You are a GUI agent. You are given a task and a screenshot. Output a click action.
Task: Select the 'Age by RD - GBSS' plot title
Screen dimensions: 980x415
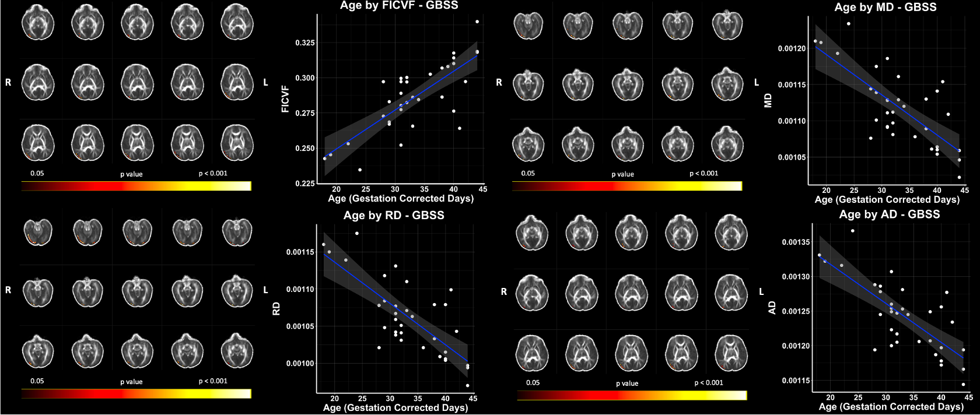pos(394,215)
